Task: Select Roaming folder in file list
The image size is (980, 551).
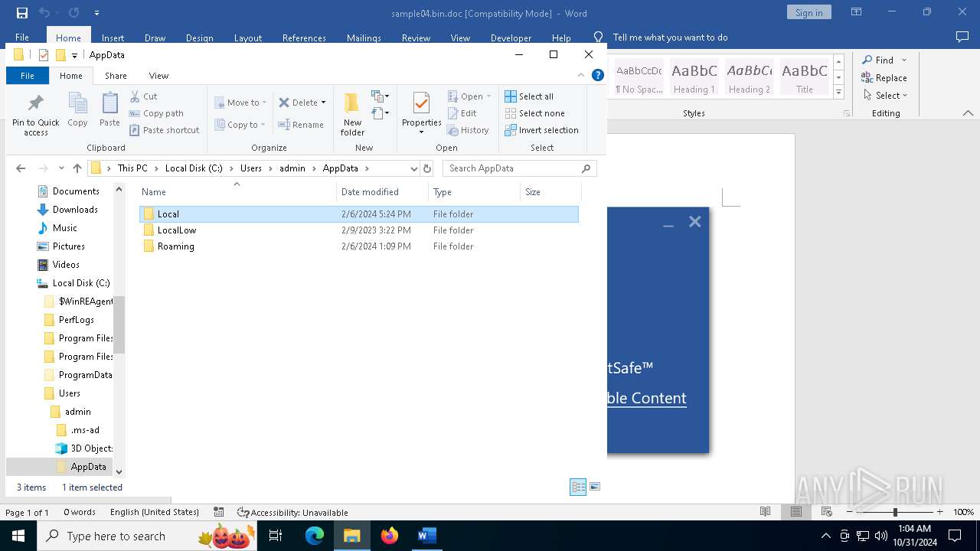Action: coord(360,246)
